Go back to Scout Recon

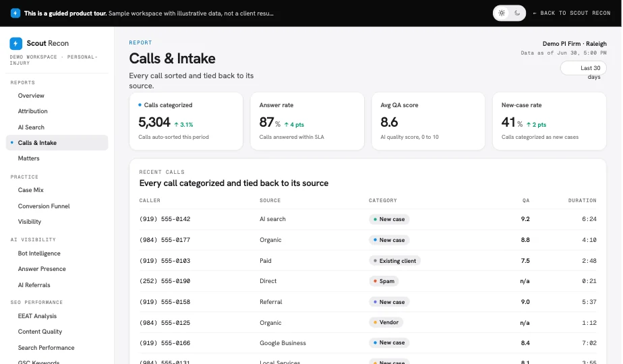click(572, 13)
